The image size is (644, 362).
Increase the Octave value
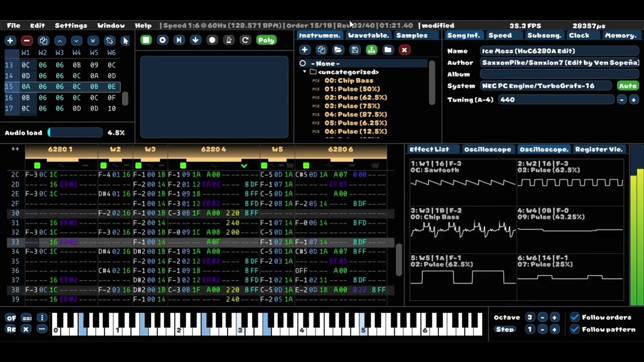pos(554,317)
